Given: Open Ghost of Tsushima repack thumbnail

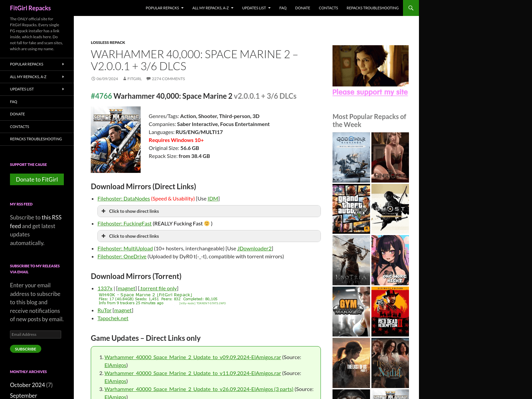Looking at the screenshot, I should click(390, 209).
